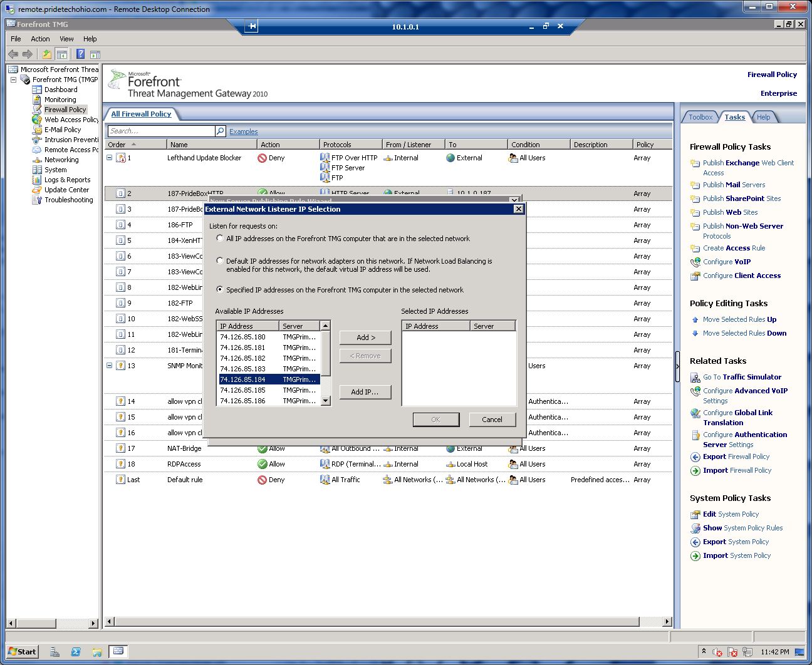Open Remote Access Policy tree node
Image resolution: width=812 pixels, height=665 pixels.
click(x=71, y=150)
